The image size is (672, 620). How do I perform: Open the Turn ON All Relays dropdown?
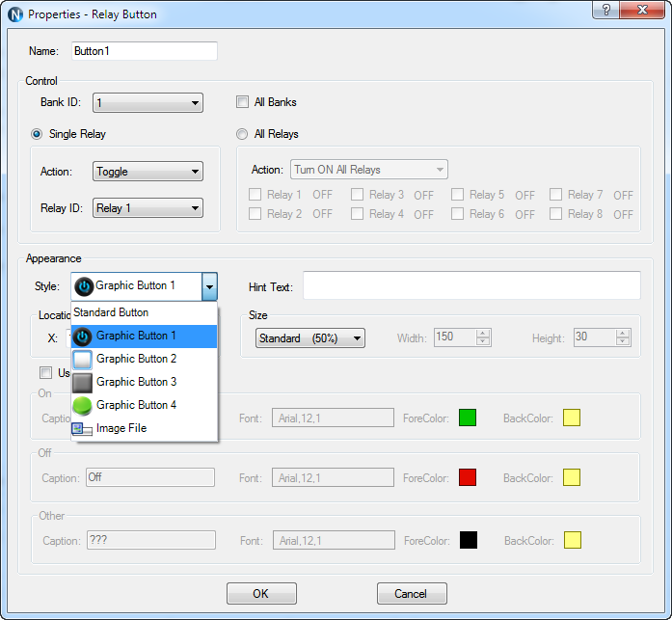click(x=369, y=170)
